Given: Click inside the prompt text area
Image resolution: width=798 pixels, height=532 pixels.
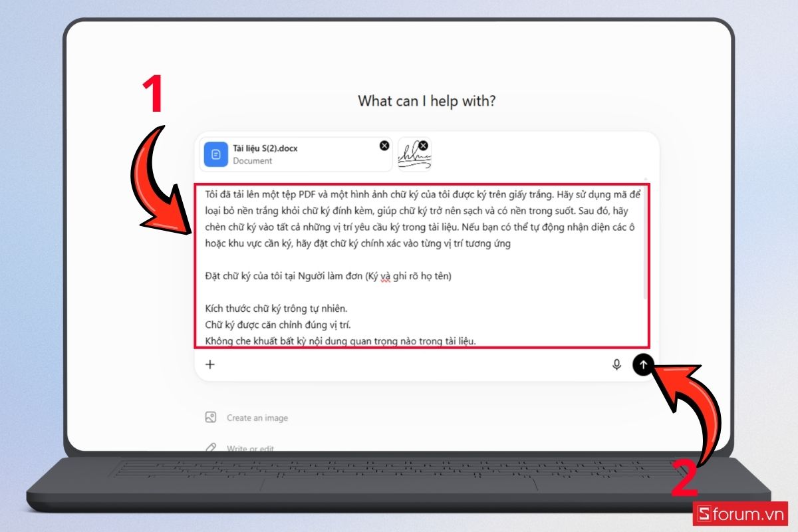Looking at the screenshot, I should pos(422,266).
